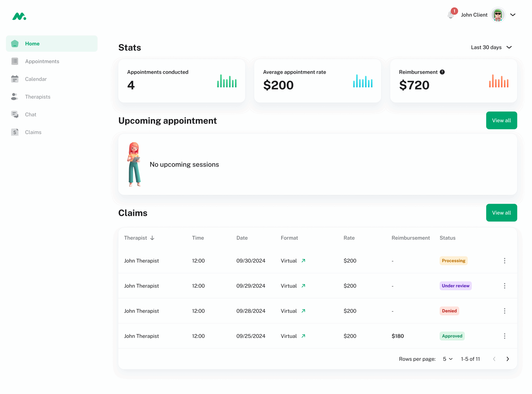532x394 pixels.
Task: Click the Chat icon in sidebar
Action: [15, 114]
